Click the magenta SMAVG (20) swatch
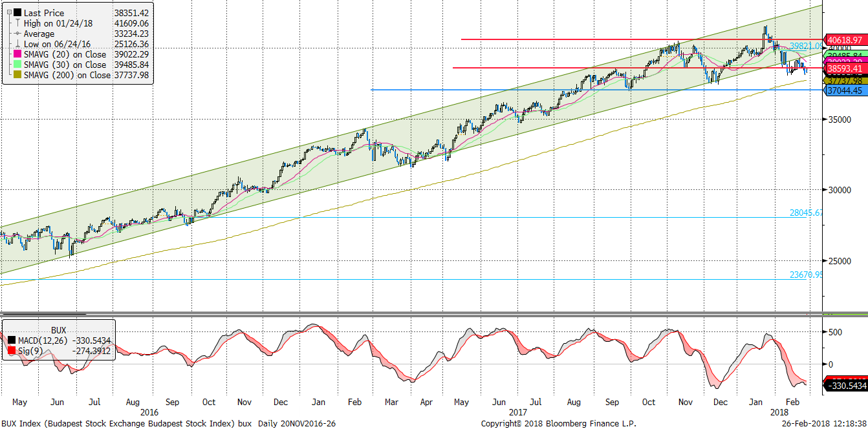The height and width of the screenshot is (429, 868). [x=17, y=54]
